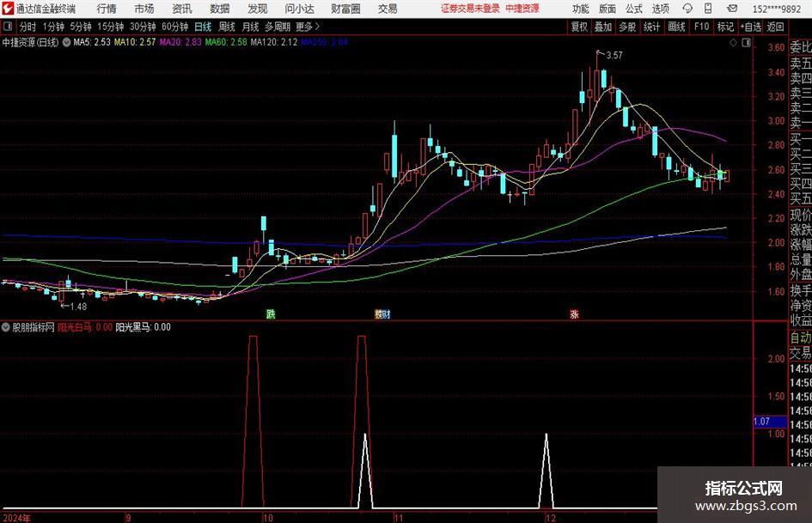Open the 选项 menu
This screenshot has height=523, width=812.
661,9
